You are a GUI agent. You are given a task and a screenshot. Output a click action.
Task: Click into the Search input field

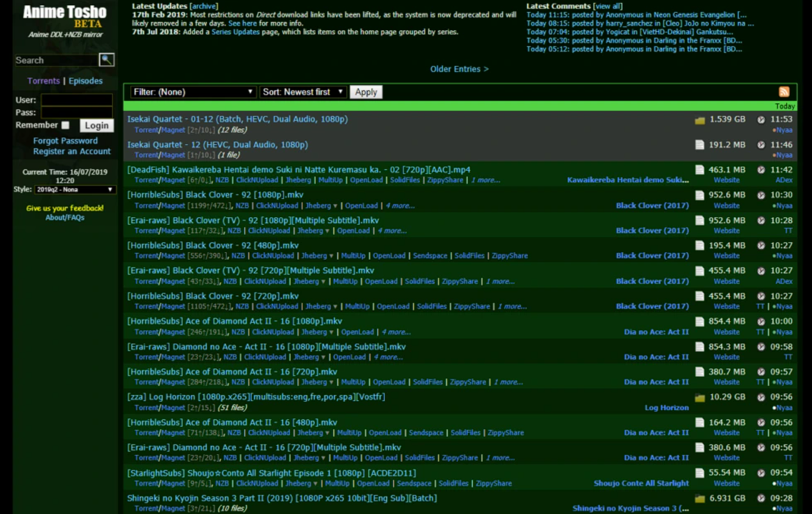coord(56,60)
